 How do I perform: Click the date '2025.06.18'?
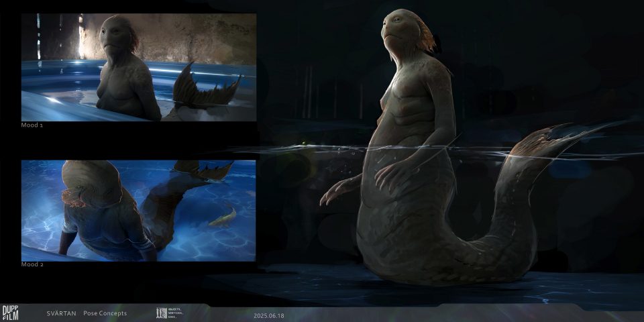click(268, 316)
